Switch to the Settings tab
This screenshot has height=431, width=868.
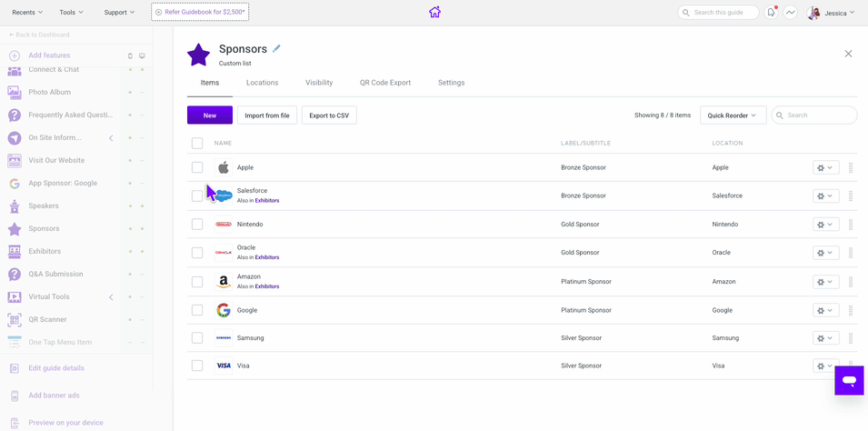tap(451, 83)
